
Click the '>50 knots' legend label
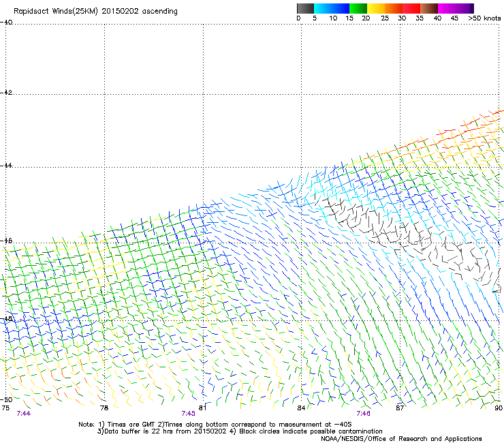[484, 18]
